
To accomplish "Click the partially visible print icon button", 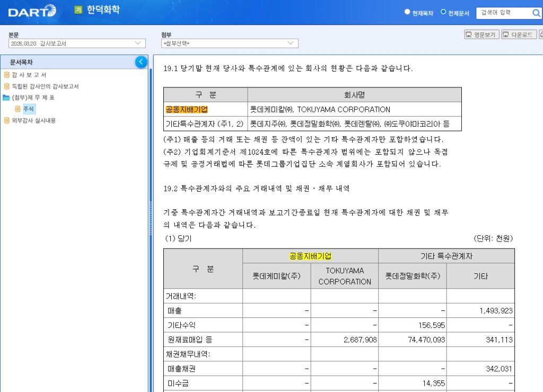I will point(541,34).
